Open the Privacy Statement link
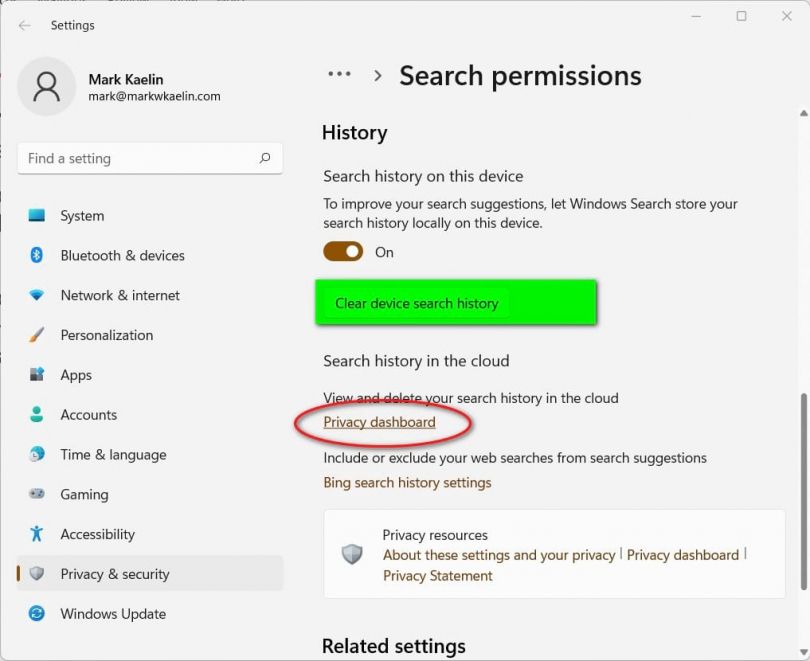Screen dimensions: 810x661 pyautogui.click(x=437, y=576)
